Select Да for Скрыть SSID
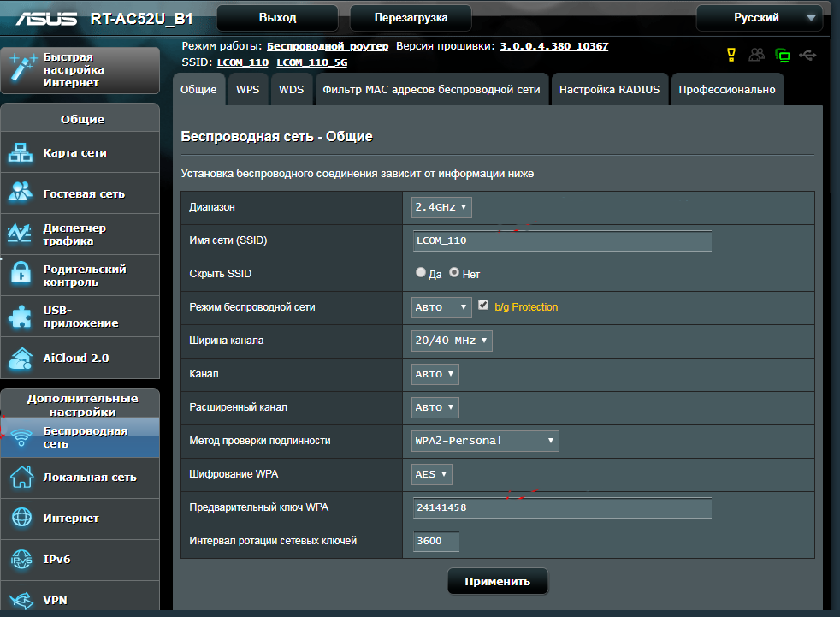This screenshot has width=840, height=617. [421, 272]
